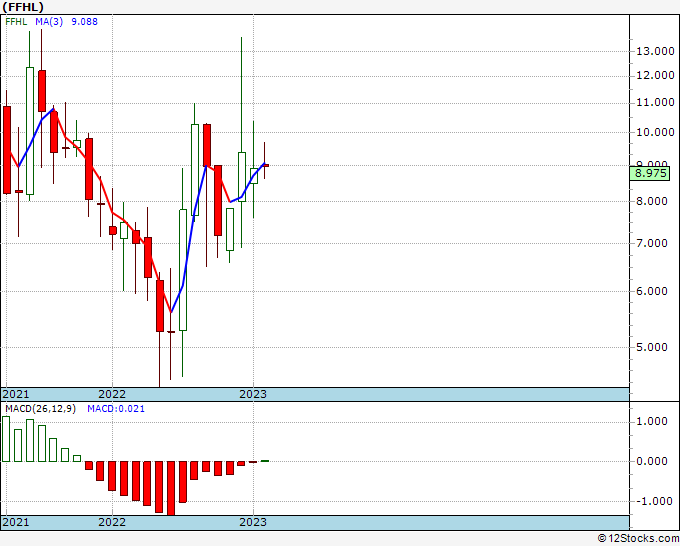Click the MACD(26,12,9) indicator label
This screenshot has height=546, width=680.
(x=41, y=409)
